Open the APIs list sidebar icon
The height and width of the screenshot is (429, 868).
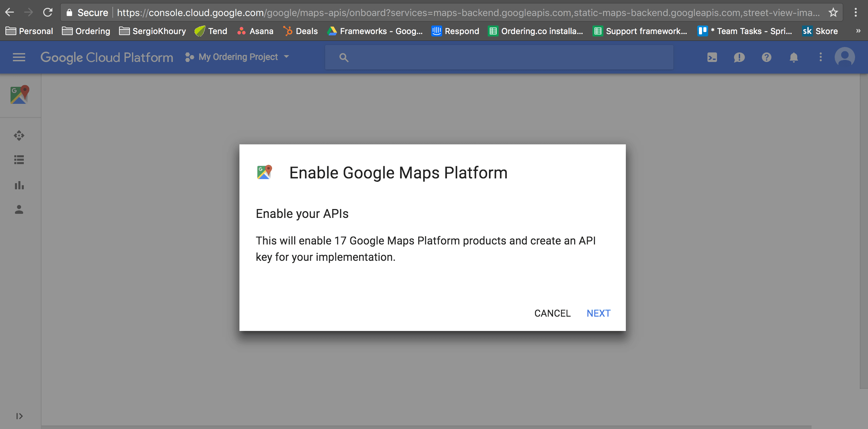pyautogui.click(x=19, y=160)
